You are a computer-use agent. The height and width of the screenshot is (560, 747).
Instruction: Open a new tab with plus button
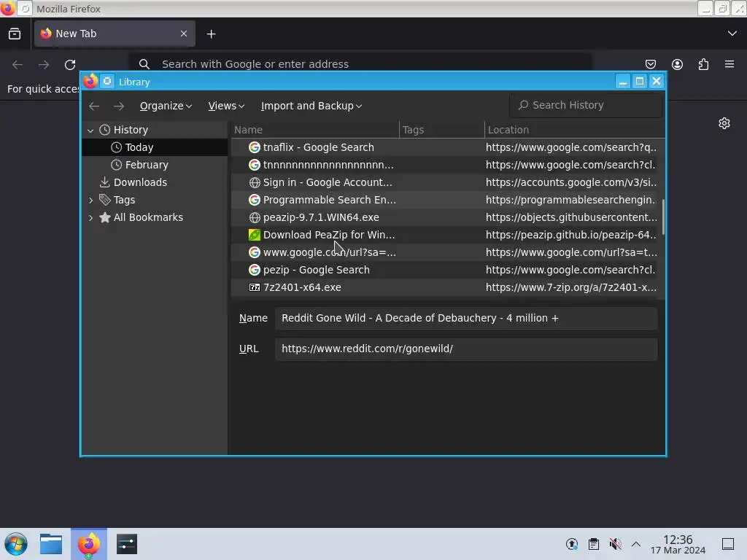211,34
